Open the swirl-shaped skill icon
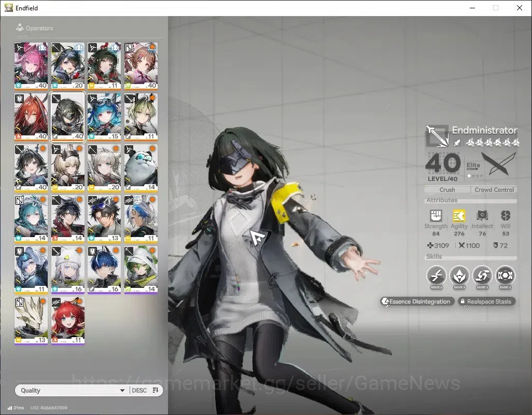 [482, 275]
